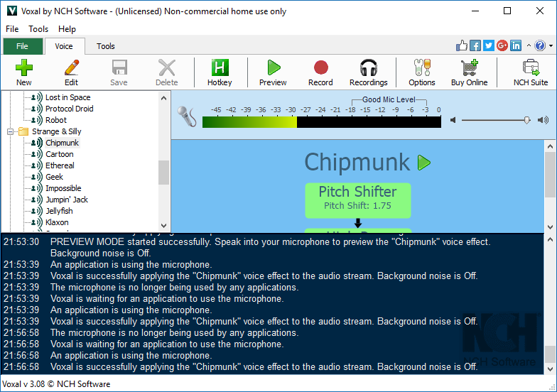Image resolution: width=557 pixels, height=392 pixels.
Task: Open NCH Suite toolbox icon
Action: pos(531,67)
